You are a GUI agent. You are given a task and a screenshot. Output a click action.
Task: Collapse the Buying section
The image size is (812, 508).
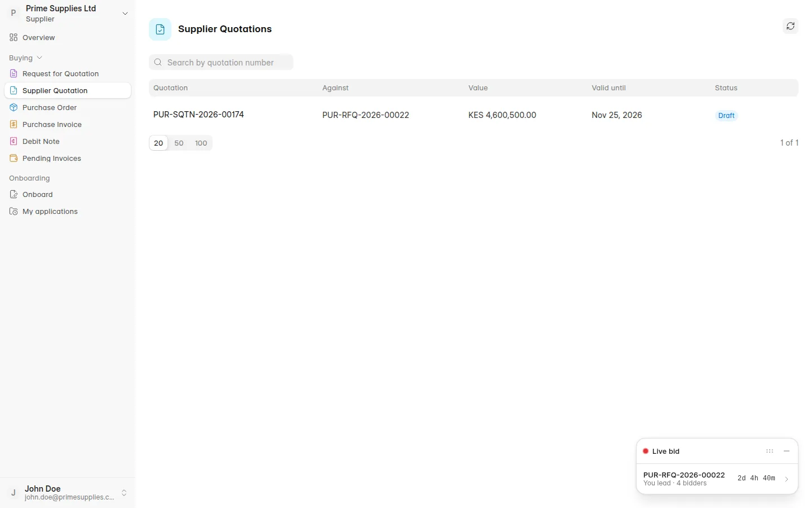pos(26,58)
